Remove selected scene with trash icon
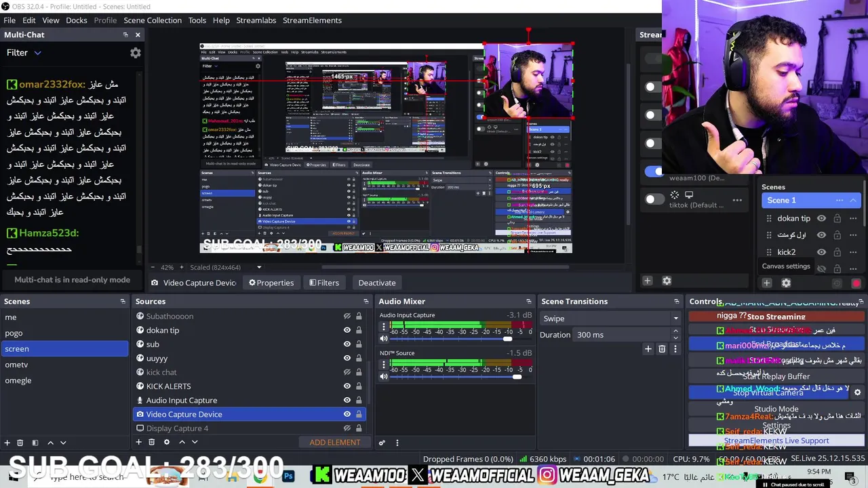This screenshot has height=488, width=868. (20, 443)
